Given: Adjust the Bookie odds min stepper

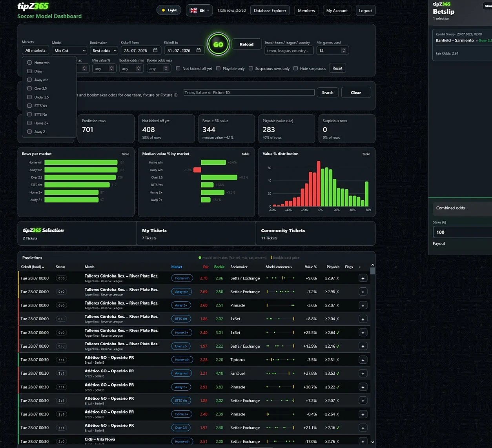Looking at the screenshot, I should coord(138,68).
